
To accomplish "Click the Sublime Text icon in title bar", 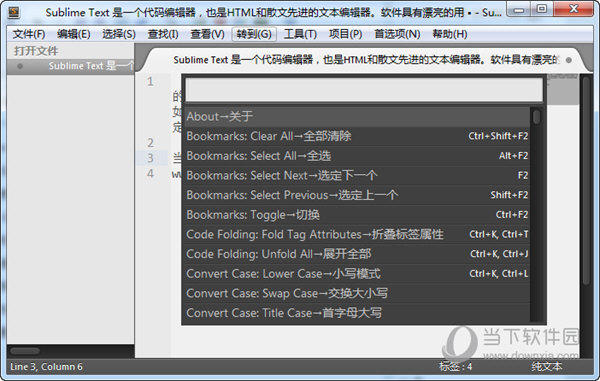I will tap(14, 13).
